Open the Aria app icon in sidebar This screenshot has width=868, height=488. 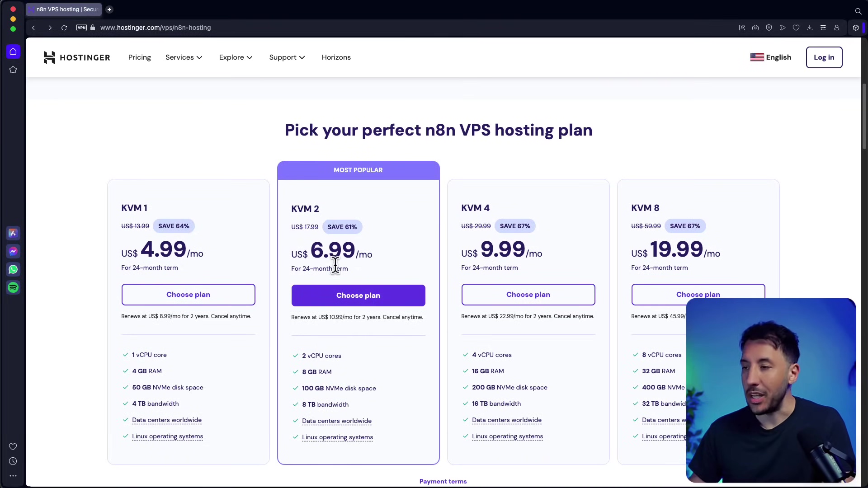pos(13,233)
